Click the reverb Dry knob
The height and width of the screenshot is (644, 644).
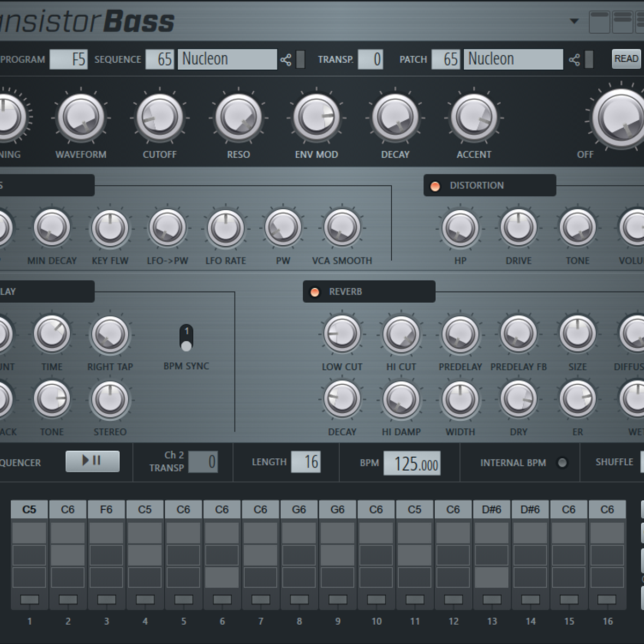point(518,400)
